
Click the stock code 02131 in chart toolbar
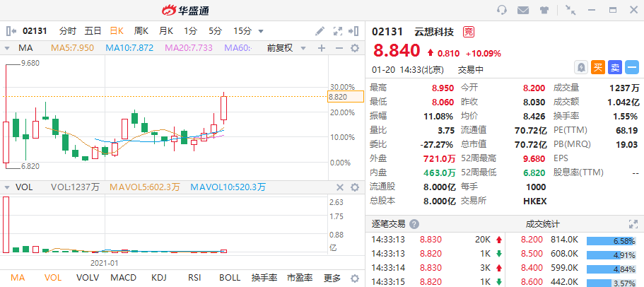click(35, 31)
